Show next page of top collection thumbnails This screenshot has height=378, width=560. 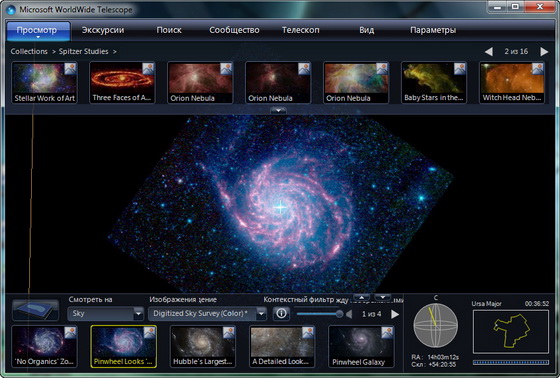click(544, 52)
